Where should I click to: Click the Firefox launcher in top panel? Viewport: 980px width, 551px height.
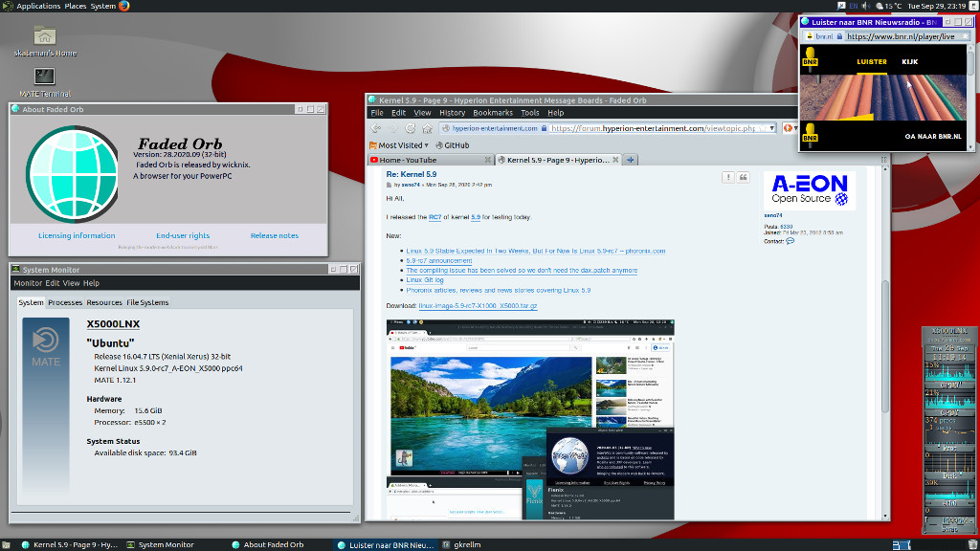click(123, 6)
